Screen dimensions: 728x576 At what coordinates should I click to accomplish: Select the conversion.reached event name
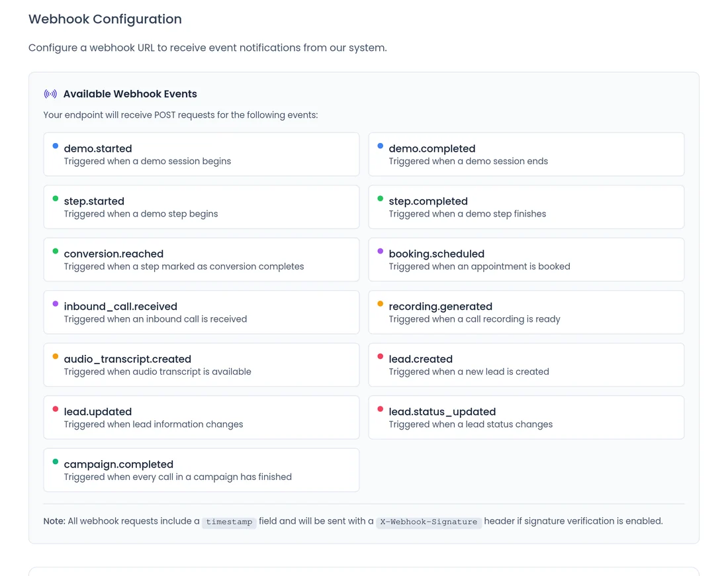113,254
